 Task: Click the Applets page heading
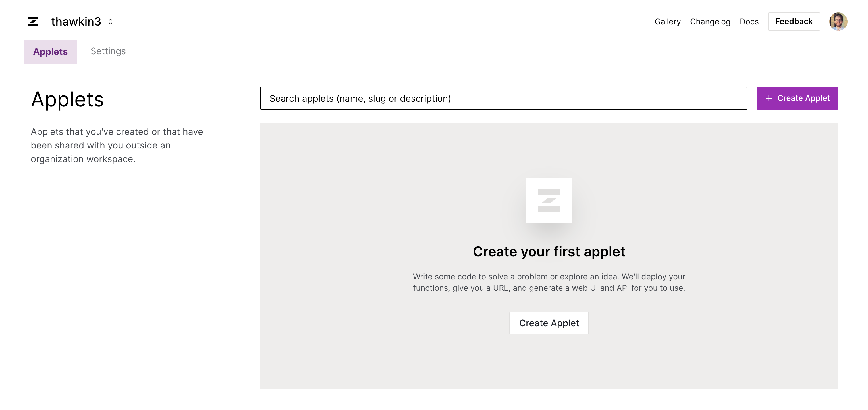tap(67, 100)
